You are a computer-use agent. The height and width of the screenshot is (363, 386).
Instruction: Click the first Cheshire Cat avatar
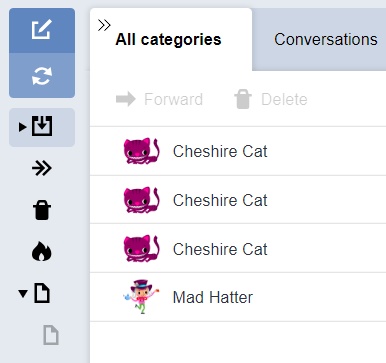pyautogui.click(x=142, y=151)
